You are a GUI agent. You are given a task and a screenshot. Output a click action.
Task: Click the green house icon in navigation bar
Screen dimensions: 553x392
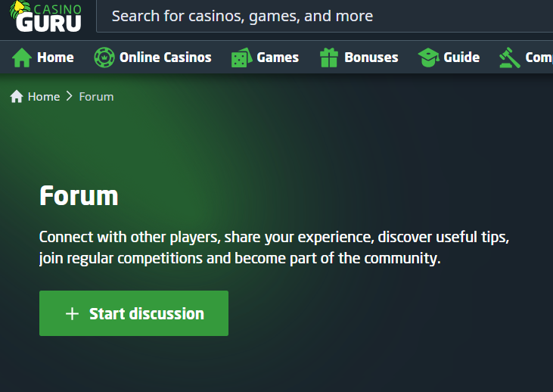tap(22, 58)
